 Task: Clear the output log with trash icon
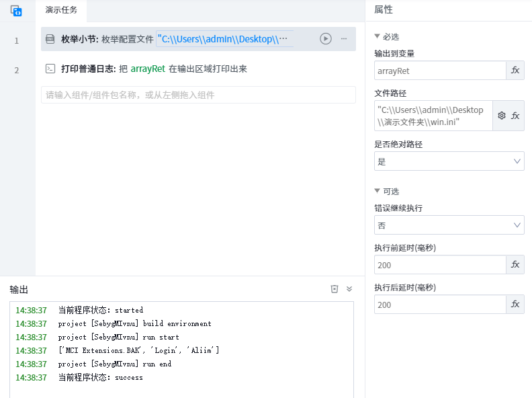coord(335,289)
